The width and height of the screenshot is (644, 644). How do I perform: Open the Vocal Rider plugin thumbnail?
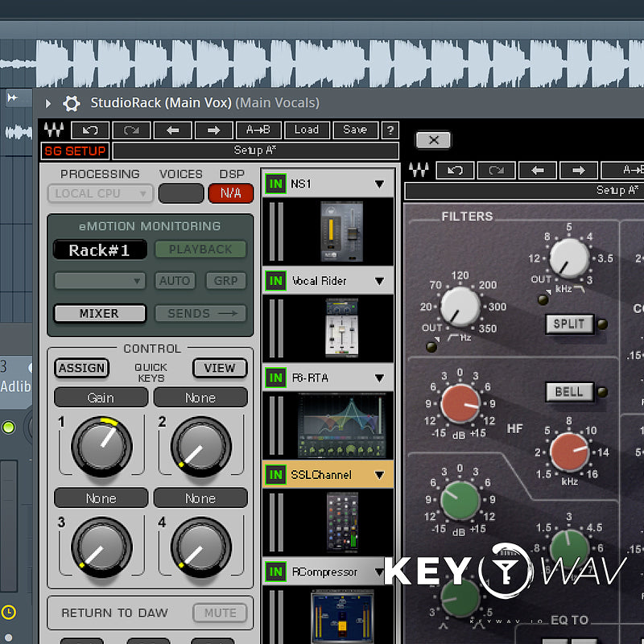point(341,328)
